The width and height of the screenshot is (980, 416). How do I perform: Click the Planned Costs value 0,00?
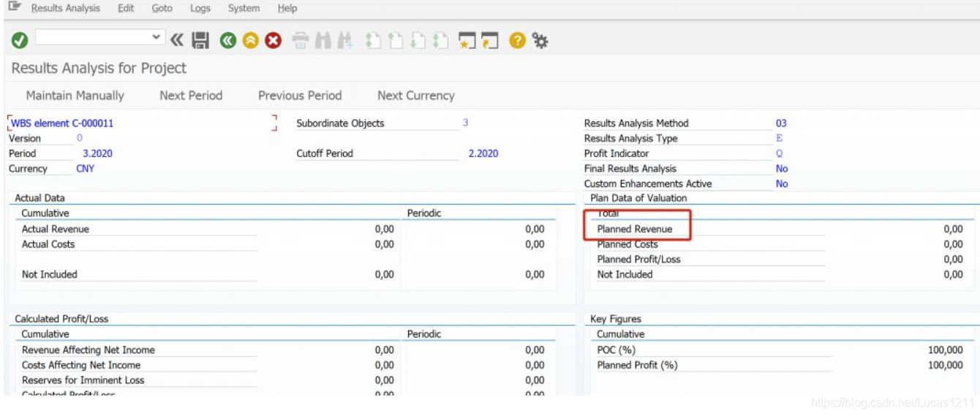954,244
